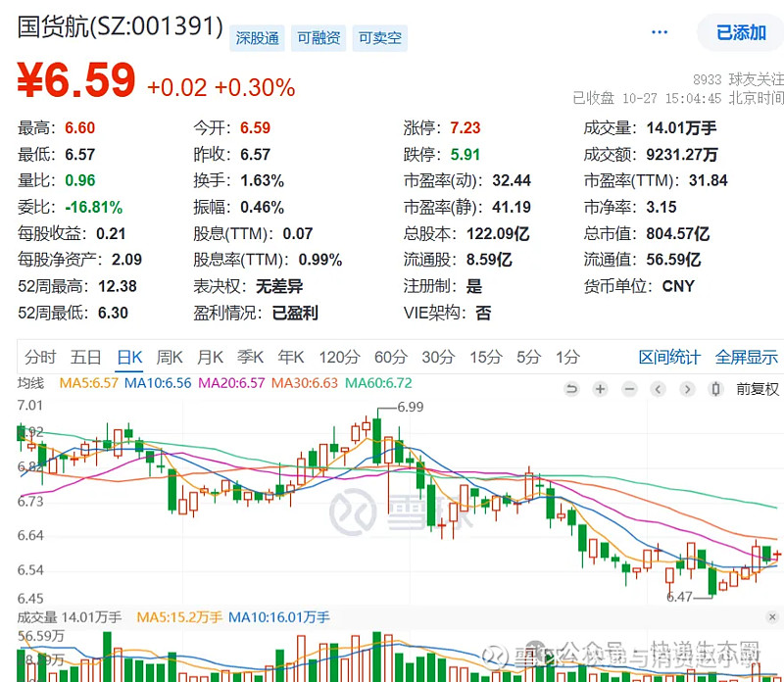Image resolution: width=784 pixels, height=682 pixels.
Task: Expand the 120分 interval option
Action: tap(339, 358)
